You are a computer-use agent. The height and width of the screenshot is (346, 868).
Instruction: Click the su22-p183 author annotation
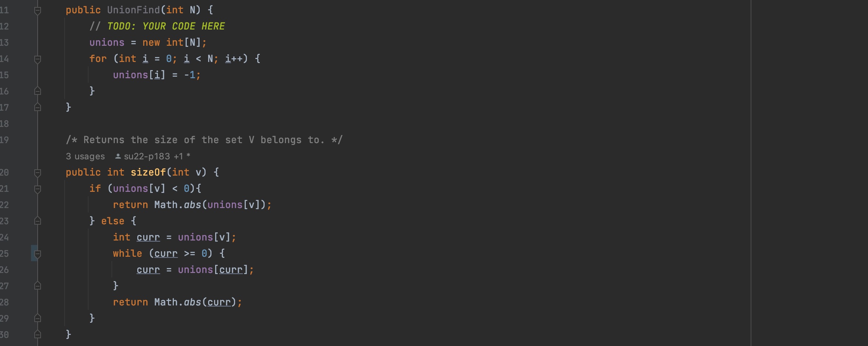click(147, 156)
